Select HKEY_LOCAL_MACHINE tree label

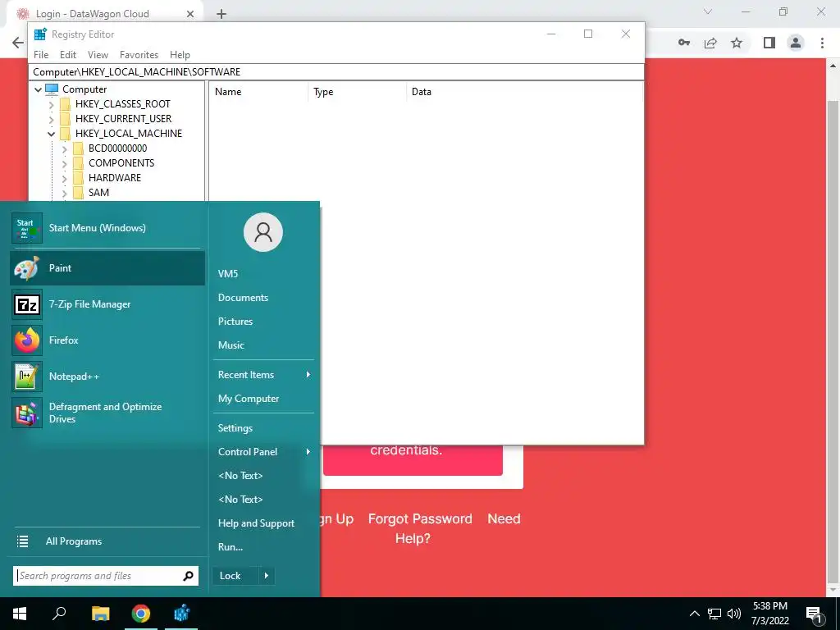click(129, 134)
